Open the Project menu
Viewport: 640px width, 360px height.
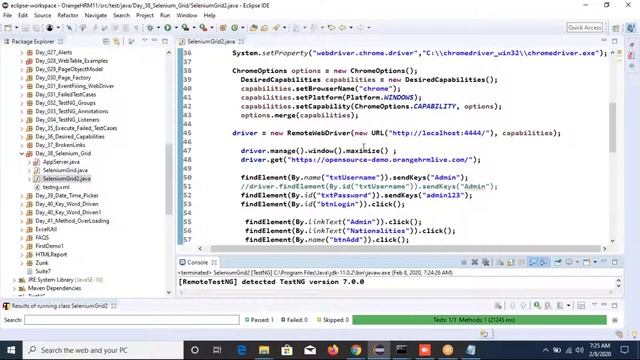tap(144, 15)
